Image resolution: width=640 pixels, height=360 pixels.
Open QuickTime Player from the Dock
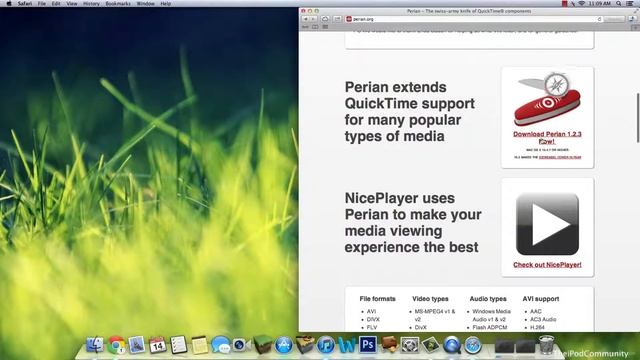click(452, 345)
